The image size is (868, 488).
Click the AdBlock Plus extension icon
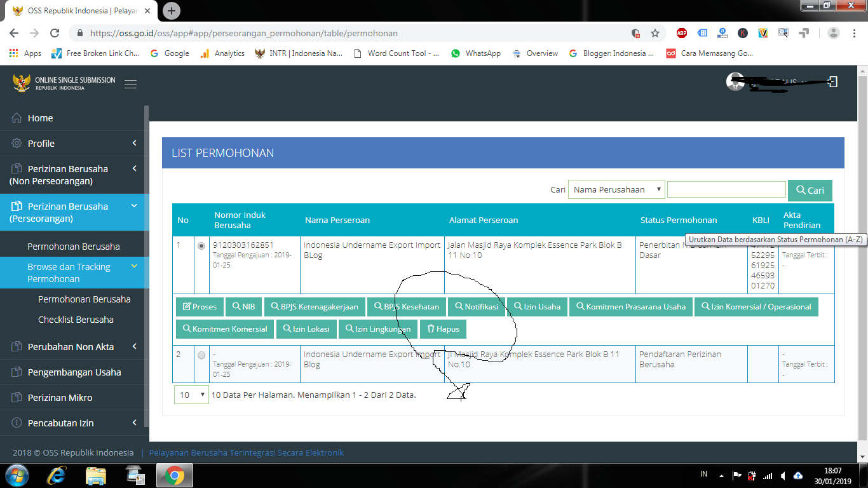click(682, 32)
